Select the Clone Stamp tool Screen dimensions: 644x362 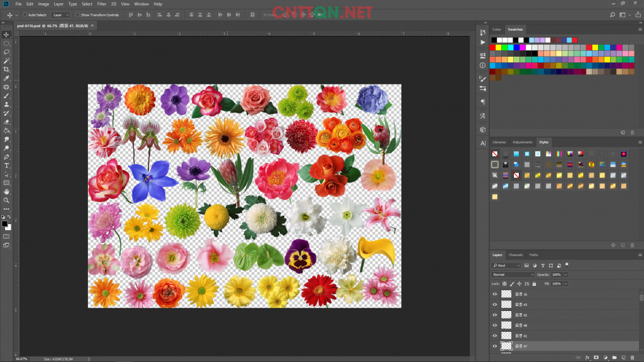click(6, 105)
